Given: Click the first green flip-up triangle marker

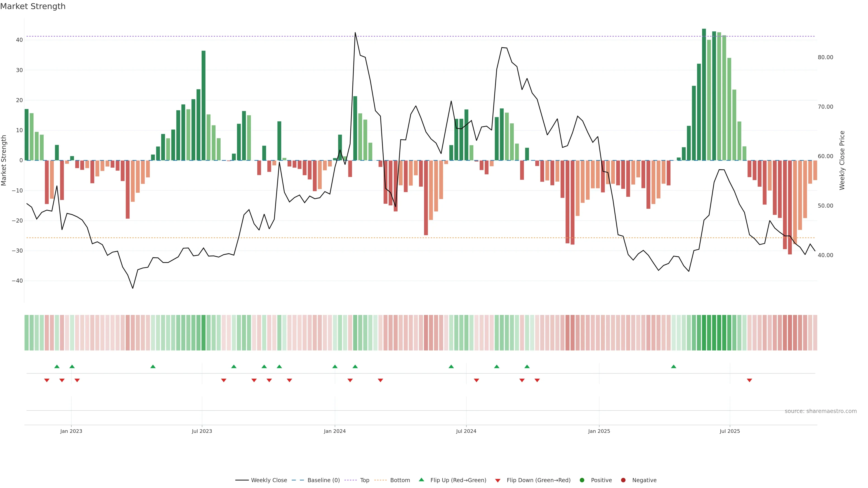Looking at the screenshot, I should click(x=57, y=366).
